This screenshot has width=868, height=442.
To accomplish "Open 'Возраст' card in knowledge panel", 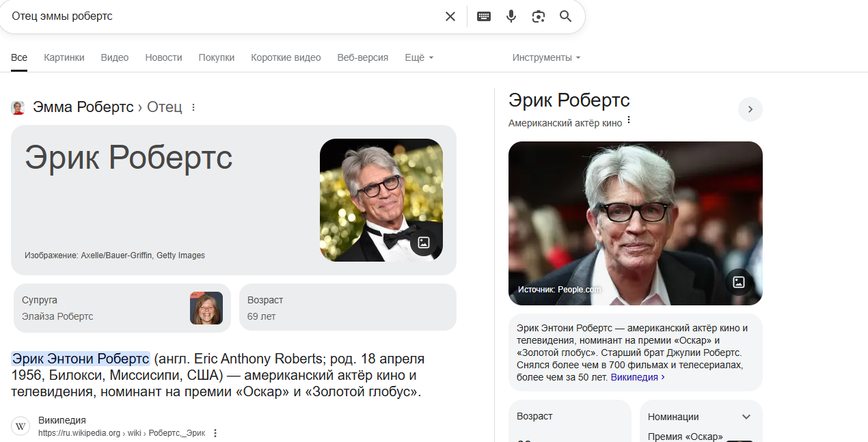I will tap(570, 421).
